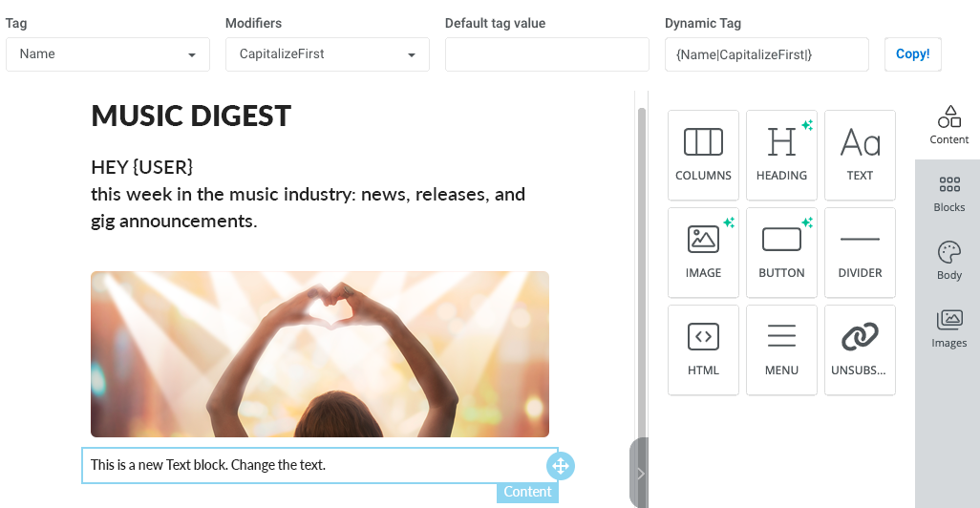Pick the Text content tool
980x508 pixels.
point(860,155)
